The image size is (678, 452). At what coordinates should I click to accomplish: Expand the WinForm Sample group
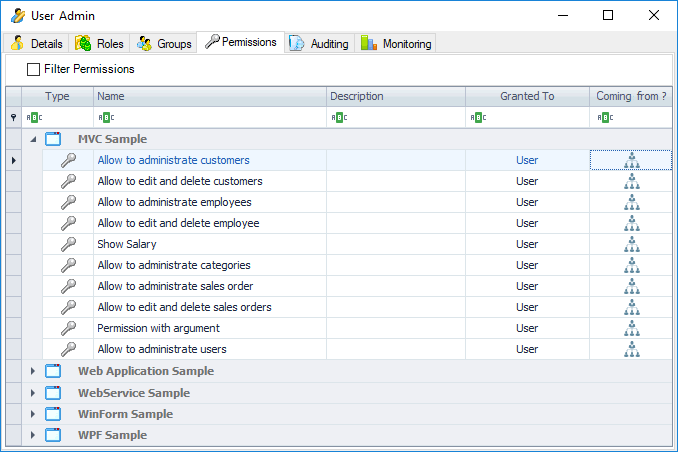coord(32,414)
